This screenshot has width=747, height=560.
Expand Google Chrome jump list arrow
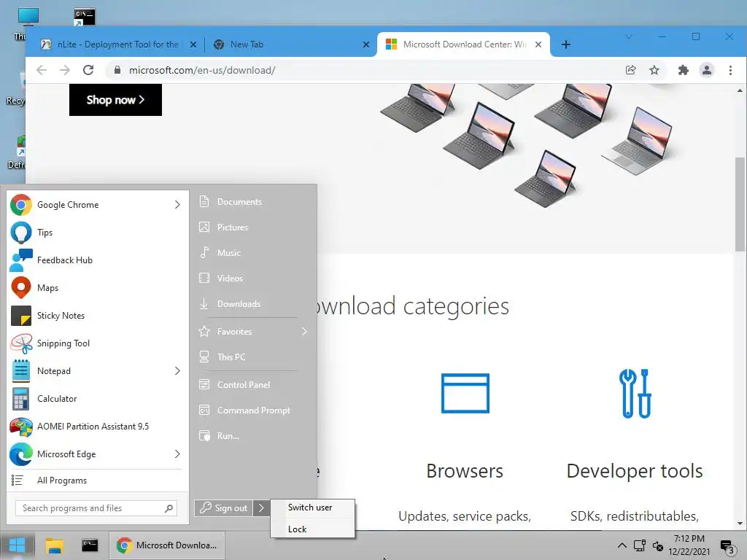[x=177, y=205]
